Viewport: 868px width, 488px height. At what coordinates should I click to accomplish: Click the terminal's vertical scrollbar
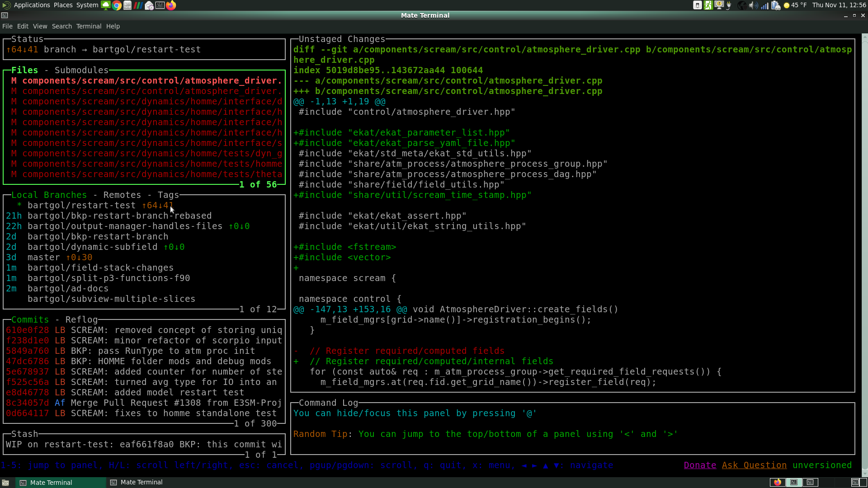point(864,254)
